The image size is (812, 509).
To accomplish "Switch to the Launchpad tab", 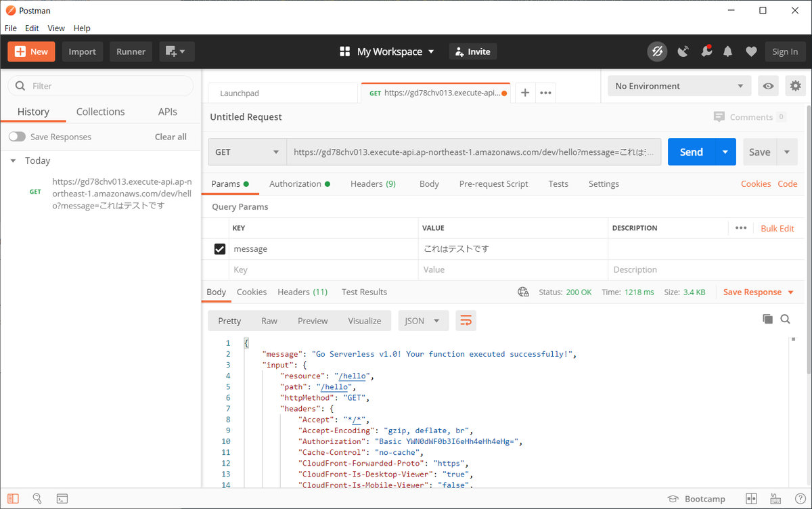I will [x=282, y=93].
